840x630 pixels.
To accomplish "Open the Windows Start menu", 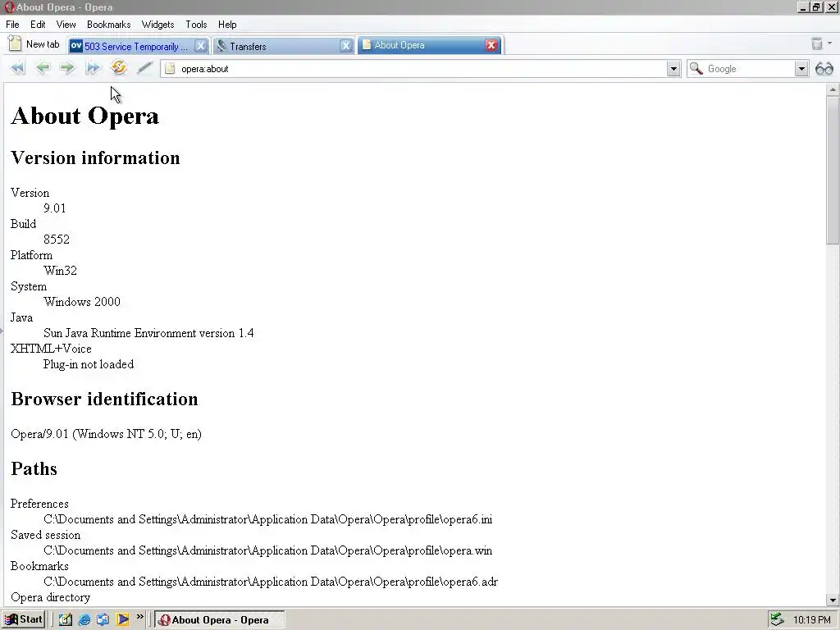I will [x=23, y=620].
